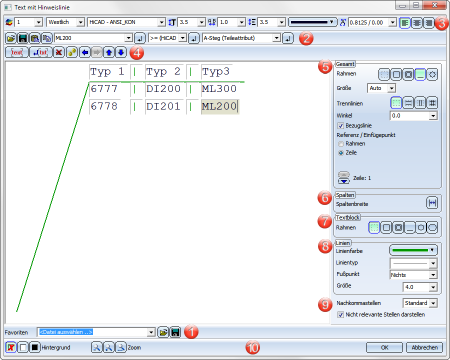Image resolution: width=450 pixels, height=360 pixels.
Task: Click the blue left arrow icon
Action: click(85, 52)
